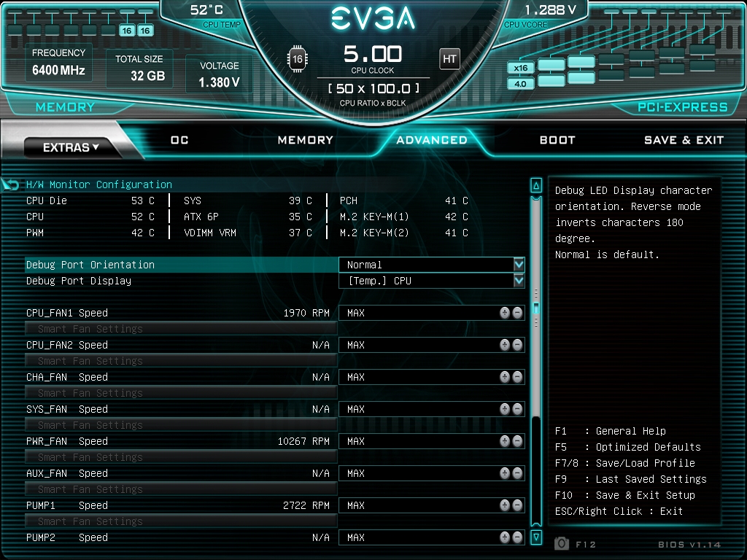Click the F10 Save & Exit Setup hint
Screen dimensions: 747x560
(x=625, y=495)
